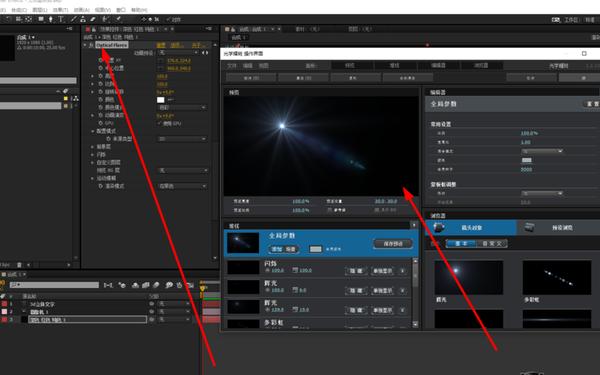Toggle the Preview panel button in Optical Flares
The width and height of the screenshot is (600, 375).
tap(350, 65)
